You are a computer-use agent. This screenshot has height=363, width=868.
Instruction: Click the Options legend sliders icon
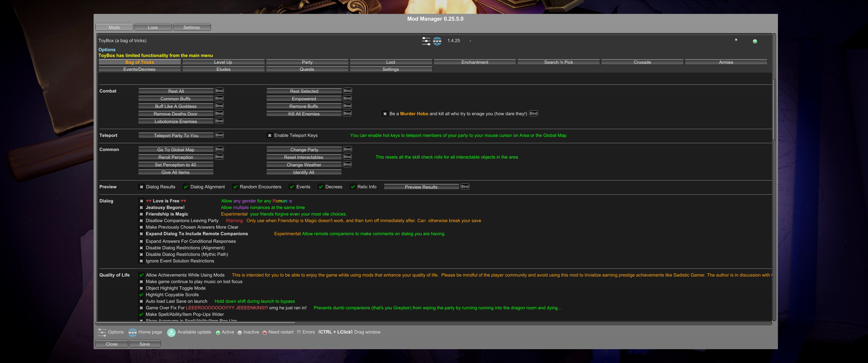pos(102,332)
